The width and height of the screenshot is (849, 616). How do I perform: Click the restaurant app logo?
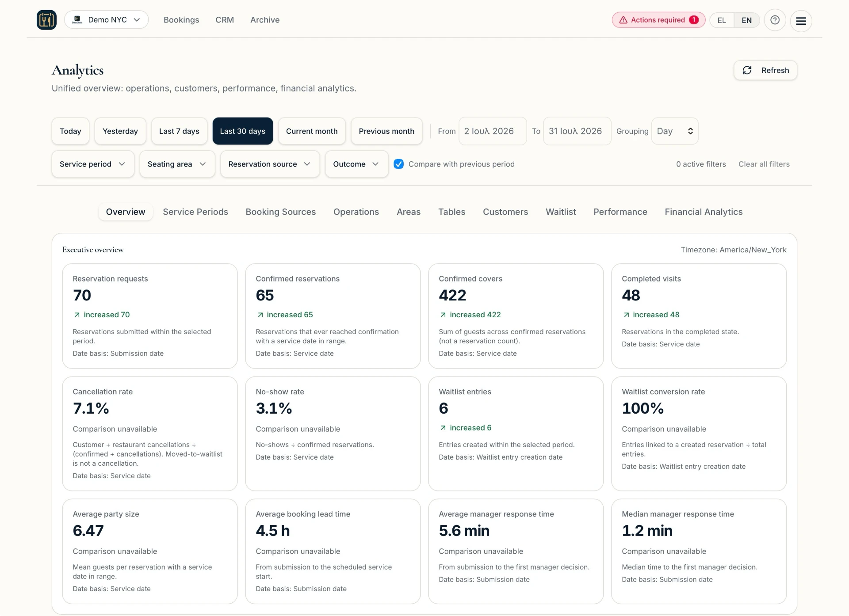(46, 20)
